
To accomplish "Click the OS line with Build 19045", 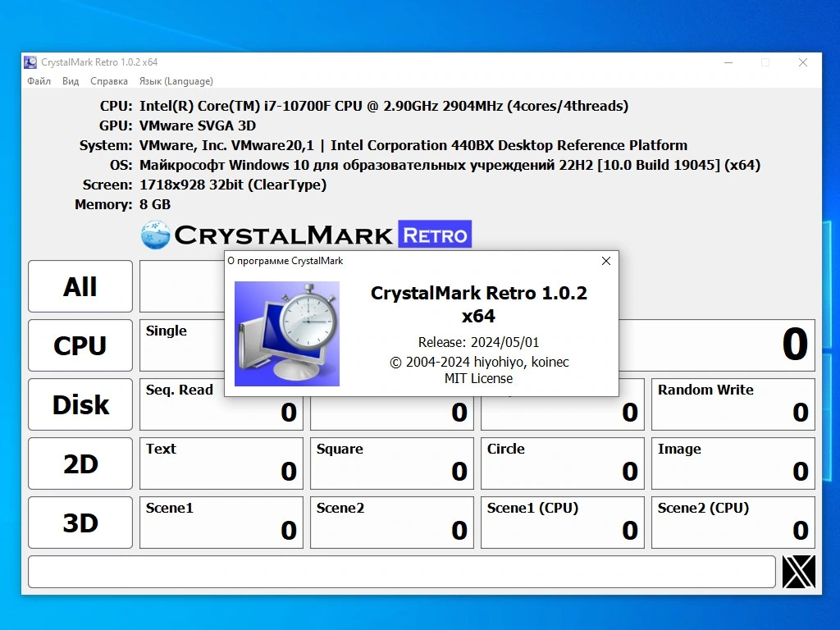I will [450, 165].
